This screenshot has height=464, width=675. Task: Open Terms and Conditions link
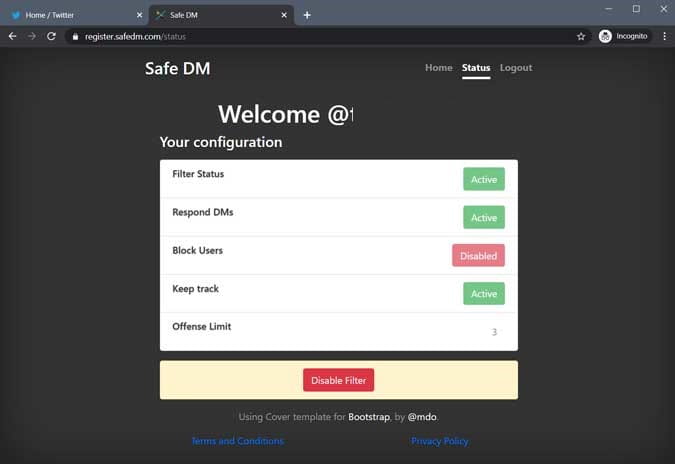click(x=238, y=441)
